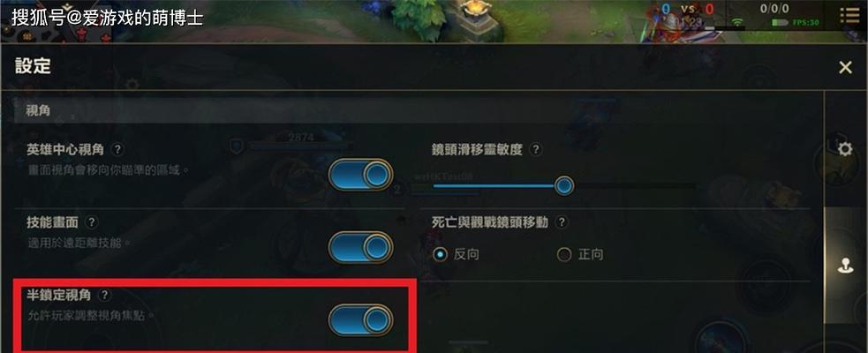Select the 反向 radio option
This screenshot has width=868, height=353.
[x=457, y=254]
